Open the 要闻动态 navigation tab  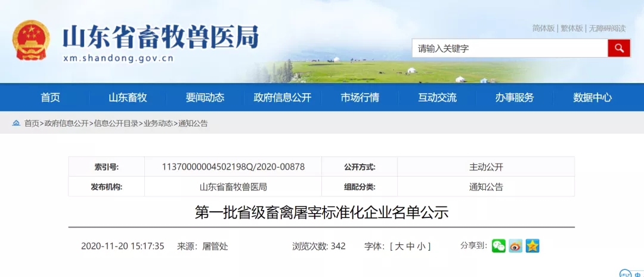205,97
